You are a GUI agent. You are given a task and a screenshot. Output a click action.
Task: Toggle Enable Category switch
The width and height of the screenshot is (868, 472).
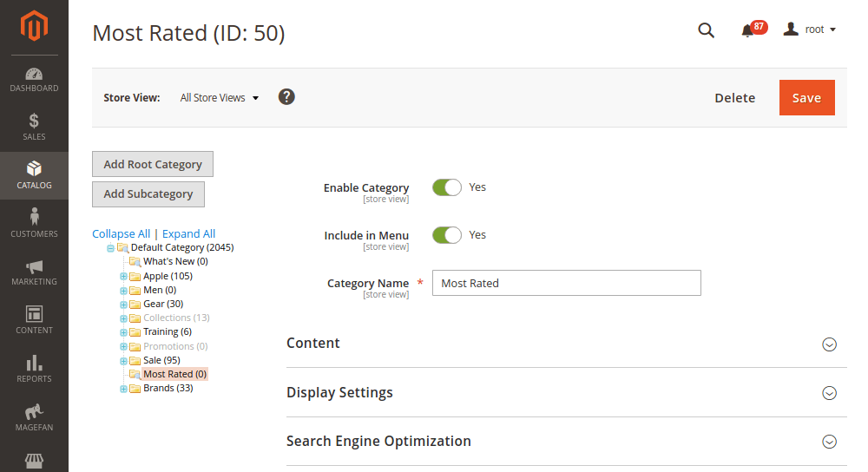447,187
